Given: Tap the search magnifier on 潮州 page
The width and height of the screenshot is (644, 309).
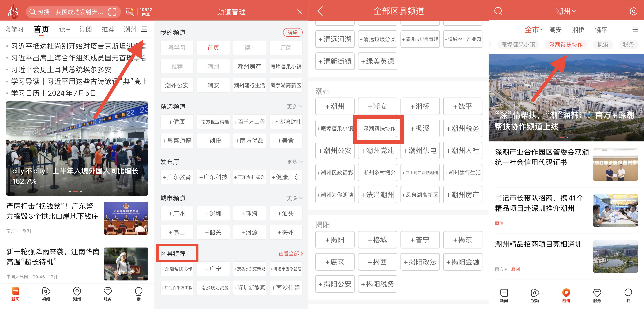Looking at the screenshot, I should (498, 11).
